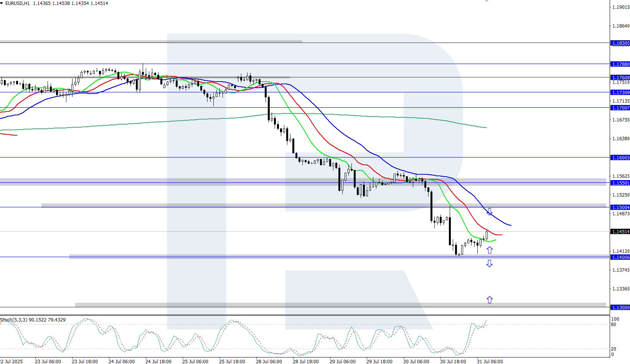630x364 pixels.
Task: Click the down arrow below the 1.14006 line
Action: (490, 263)
